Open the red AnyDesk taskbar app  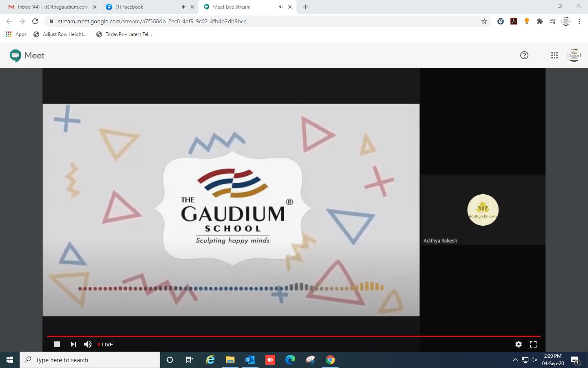click(270, 360)
